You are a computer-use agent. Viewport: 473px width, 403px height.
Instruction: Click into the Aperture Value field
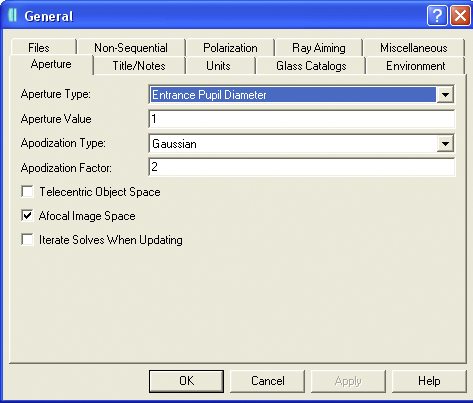click(x=301, y=119)
